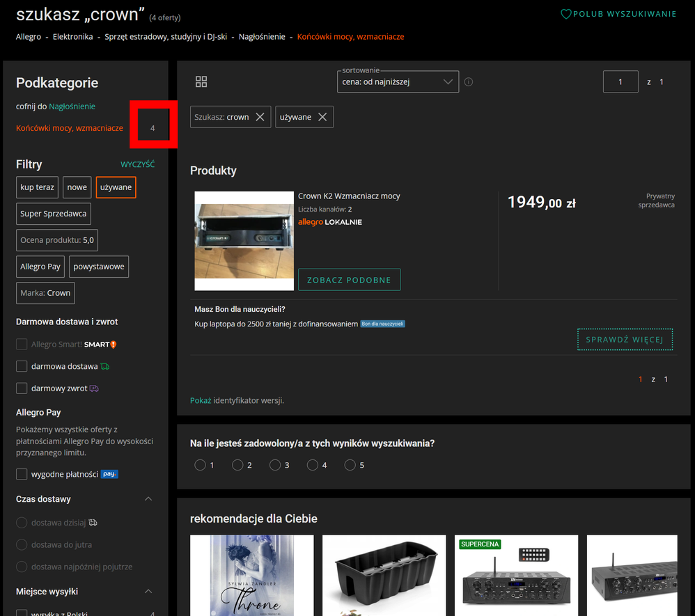Open the SUPERCENA amplifier recommendation

(516, 575)
